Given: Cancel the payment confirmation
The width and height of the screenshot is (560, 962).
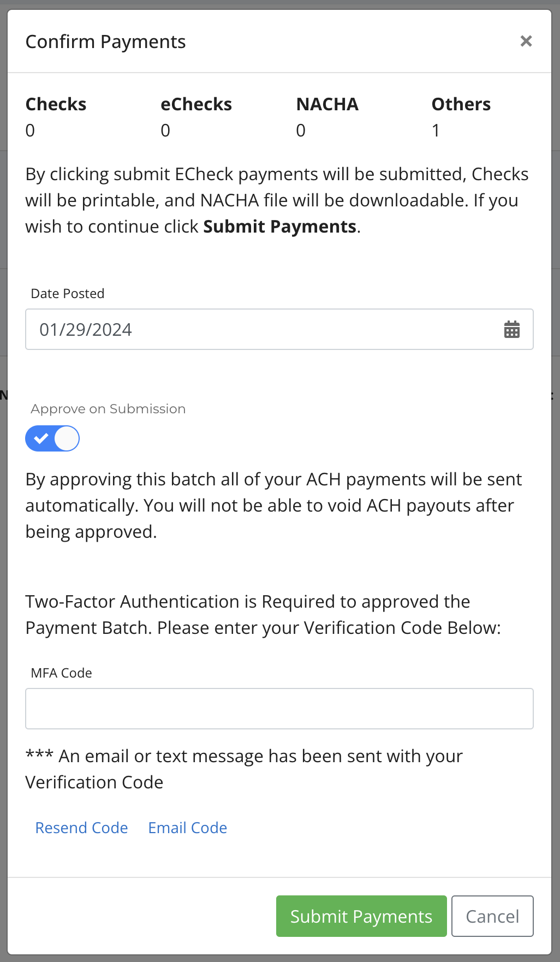Looking at the screenshot, I should click(492, 916).
